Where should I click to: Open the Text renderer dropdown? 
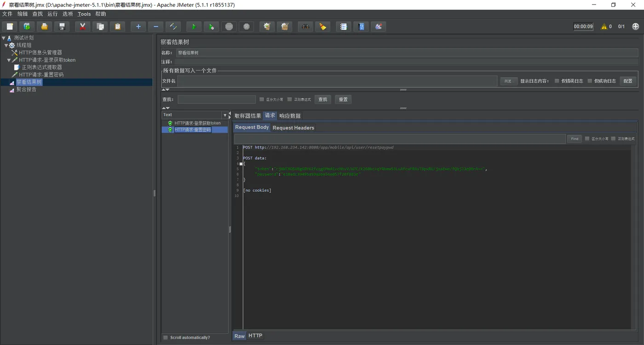coord(225,115)
